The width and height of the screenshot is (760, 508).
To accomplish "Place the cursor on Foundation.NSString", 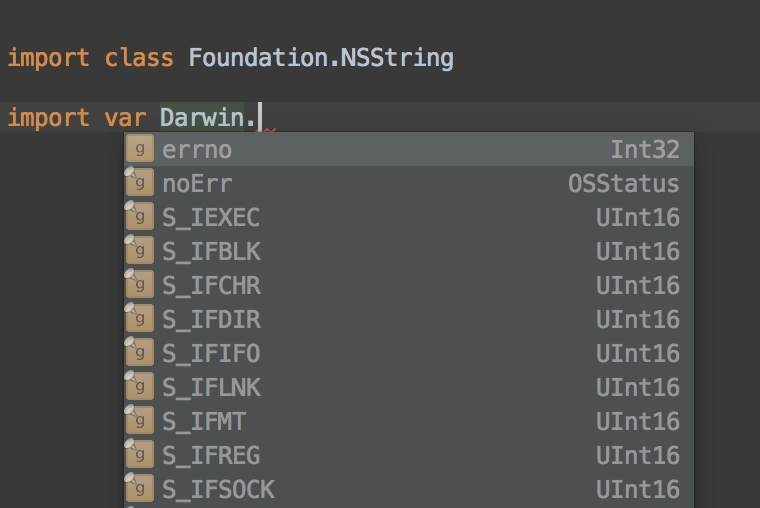I will [321, 58].
